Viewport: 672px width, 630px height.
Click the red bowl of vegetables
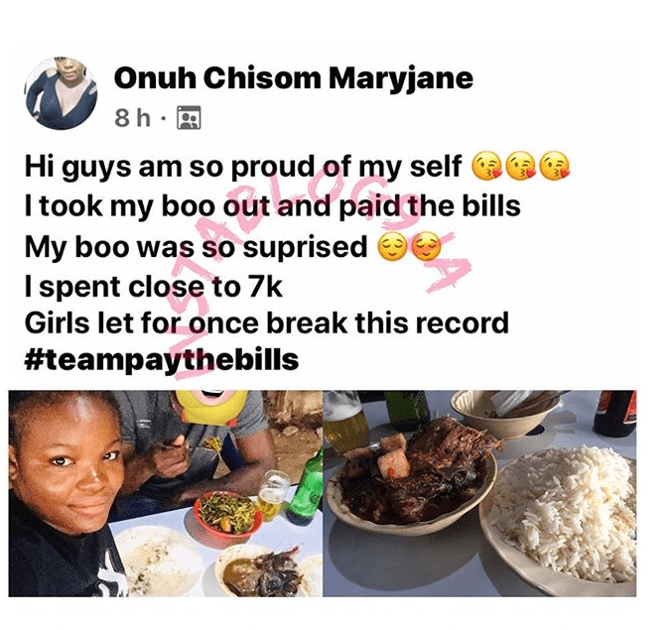pos(227,515)
